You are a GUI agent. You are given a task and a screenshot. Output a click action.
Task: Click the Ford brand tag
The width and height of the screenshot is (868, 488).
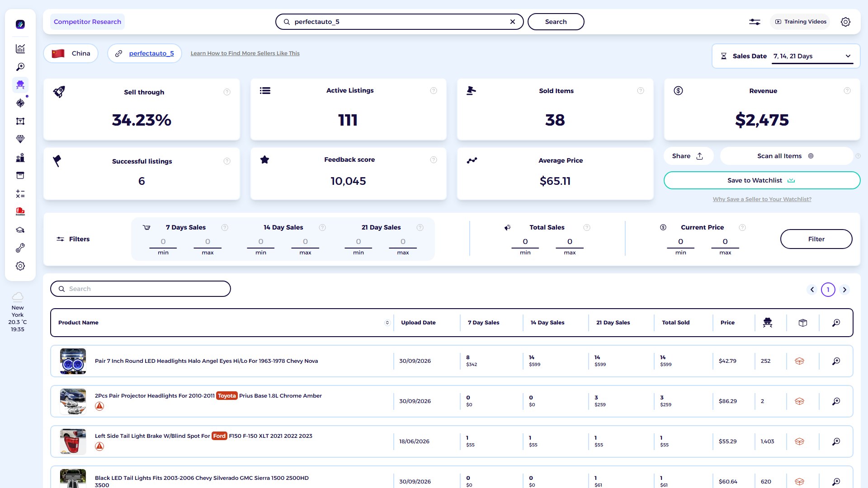219,436
